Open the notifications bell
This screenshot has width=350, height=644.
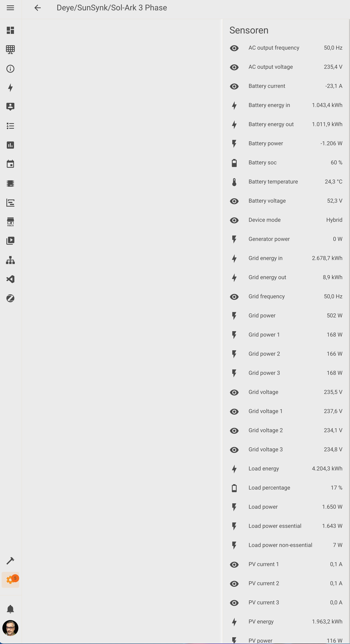click(x=10, y=609)
